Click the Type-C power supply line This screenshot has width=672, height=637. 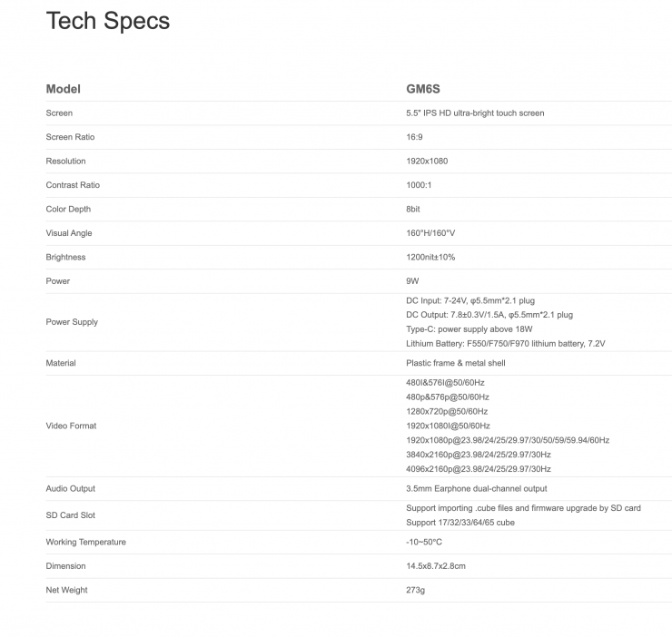click(469, 329)
